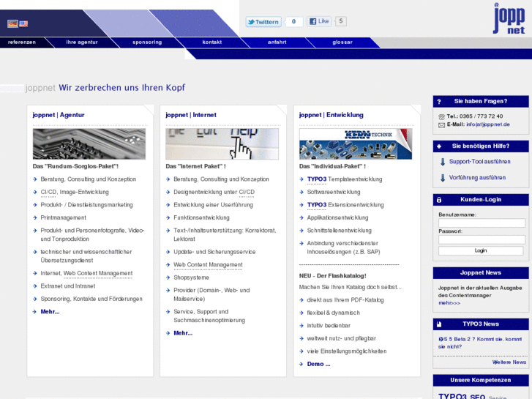
Task: Click the document icon on TYPO3 News
Action: tap(439, 324)
